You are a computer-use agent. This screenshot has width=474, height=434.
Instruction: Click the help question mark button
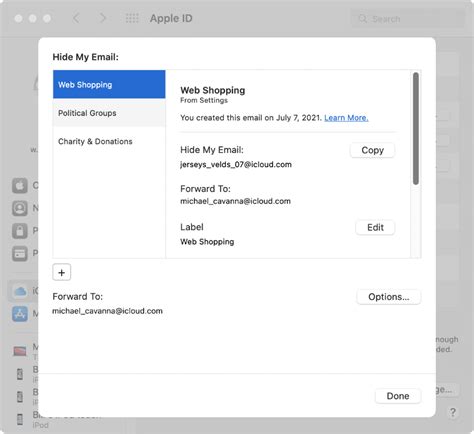click(453, 412)
